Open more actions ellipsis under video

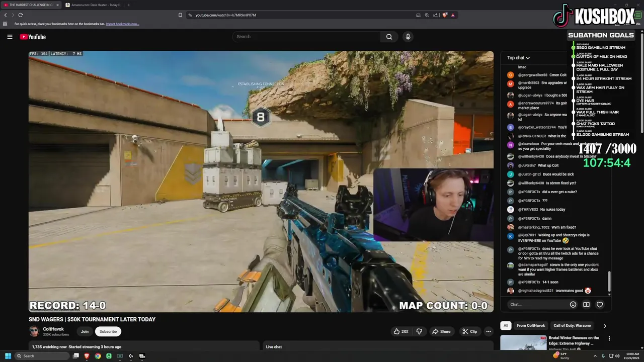(x=488, y=331)
